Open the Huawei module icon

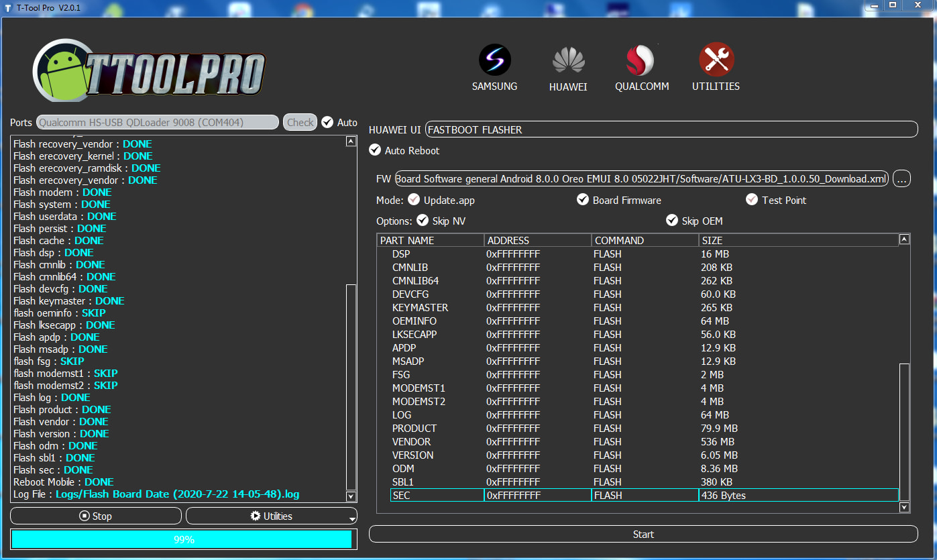(x=568, y=60)
